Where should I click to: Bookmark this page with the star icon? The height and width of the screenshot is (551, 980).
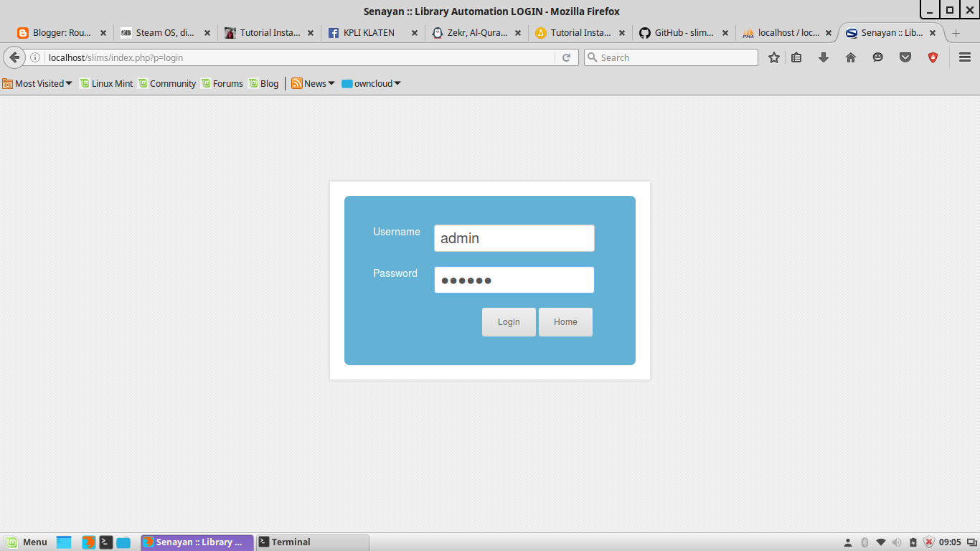[774, 57]
